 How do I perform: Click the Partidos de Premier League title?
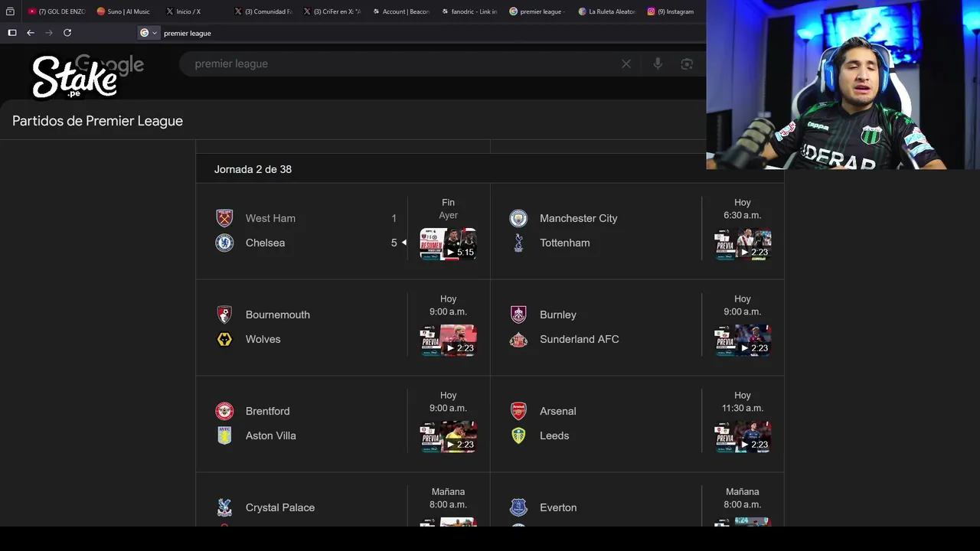tap(97, 121)
